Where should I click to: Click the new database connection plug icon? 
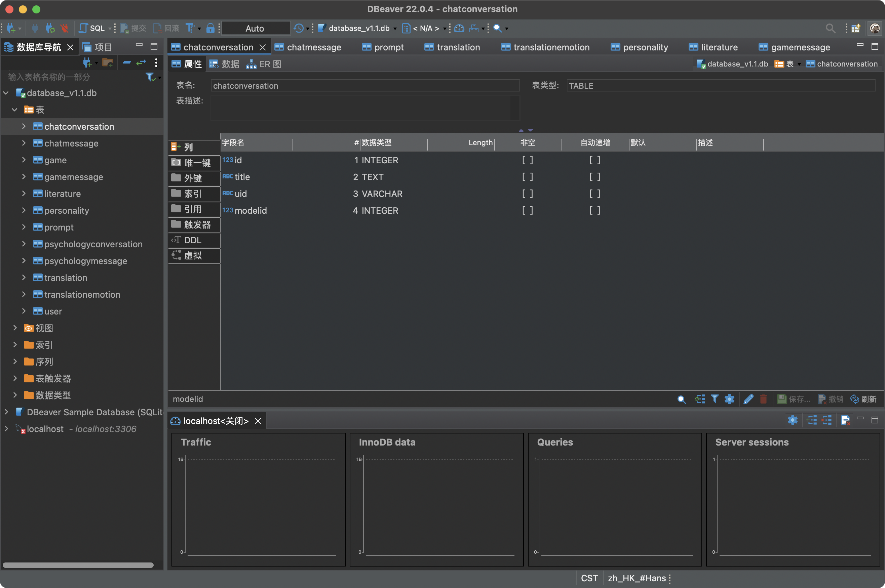tap(11, 28)
